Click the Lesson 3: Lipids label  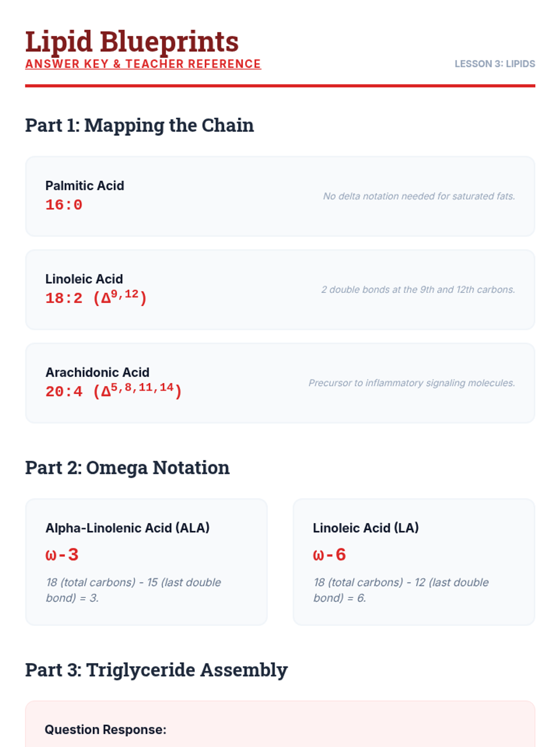point(495,64)
